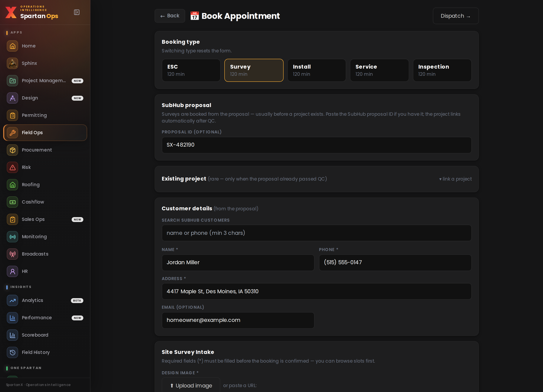Screen dimensions: 543x392
Task: Open the Roofing house icon
Action: (12, 185)
